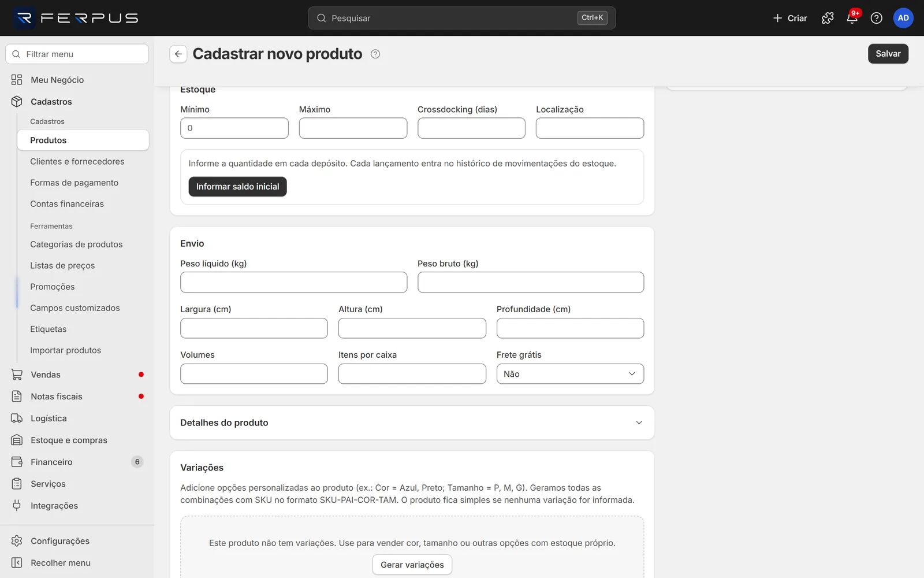Open Logística in the sidebar
Image resolution: width=924 pixels, height=578 pixels.
point(77,418)
